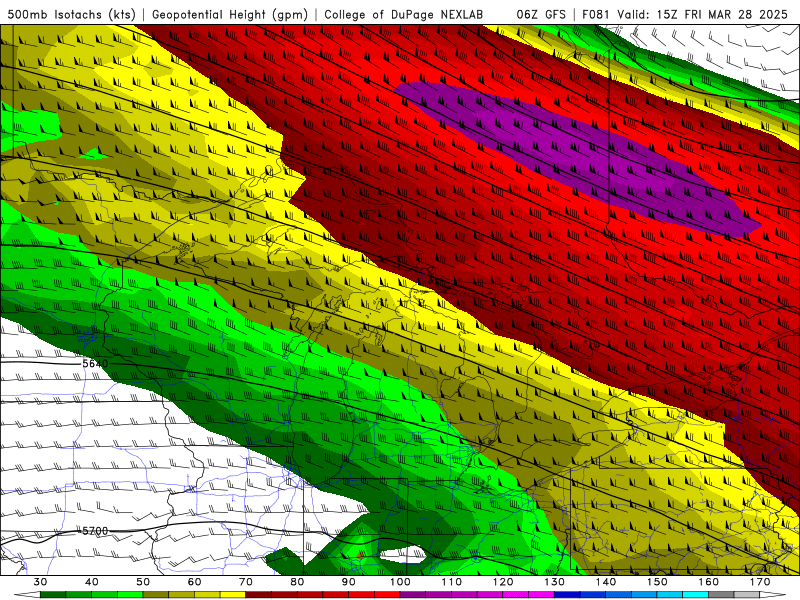Click the '130' color scale label

tap(555, 582)
